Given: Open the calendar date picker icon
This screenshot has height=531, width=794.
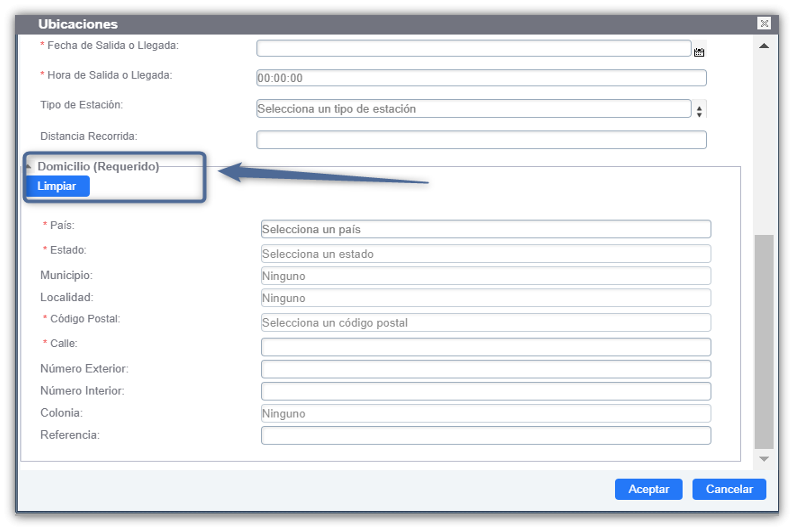Looking at the screenshot, I should coord(699,52).
